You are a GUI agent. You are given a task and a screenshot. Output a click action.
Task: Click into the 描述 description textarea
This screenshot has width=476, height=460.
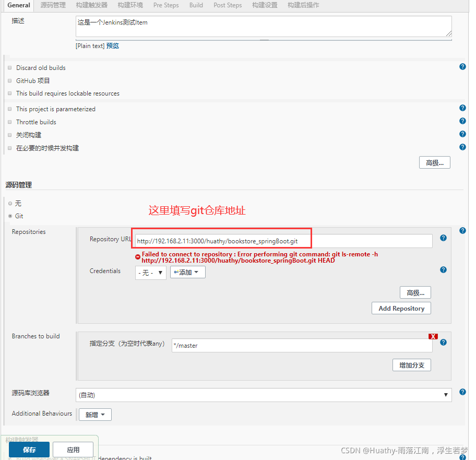pos(264,27)
